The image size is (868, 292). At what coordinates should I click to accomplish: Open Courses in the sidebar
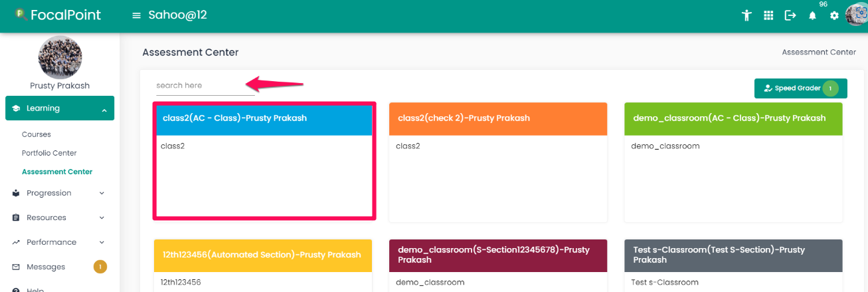coord(37,134)
